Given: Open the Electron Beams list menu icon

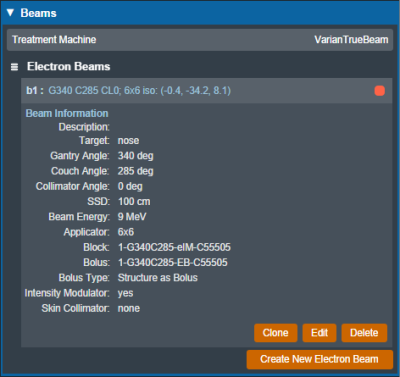Looking at the screenshot, I should pos(14,67).
